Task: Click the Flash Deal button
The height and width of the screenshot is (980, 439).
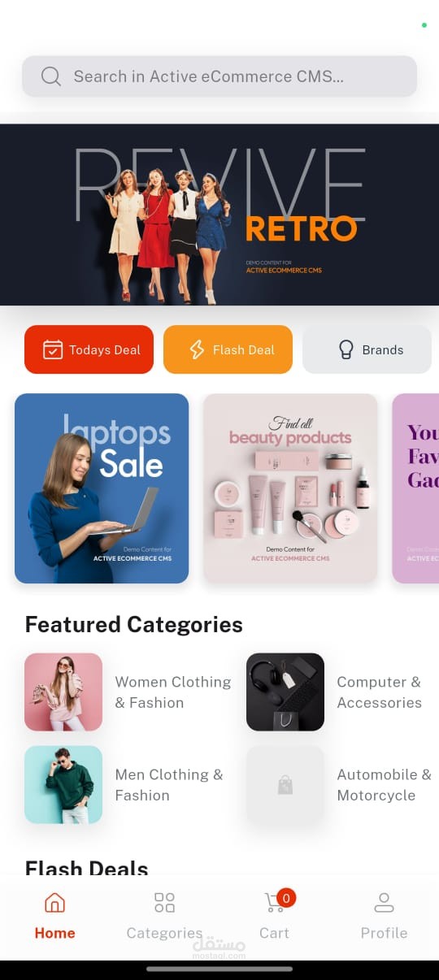Action: coord(228,349)
